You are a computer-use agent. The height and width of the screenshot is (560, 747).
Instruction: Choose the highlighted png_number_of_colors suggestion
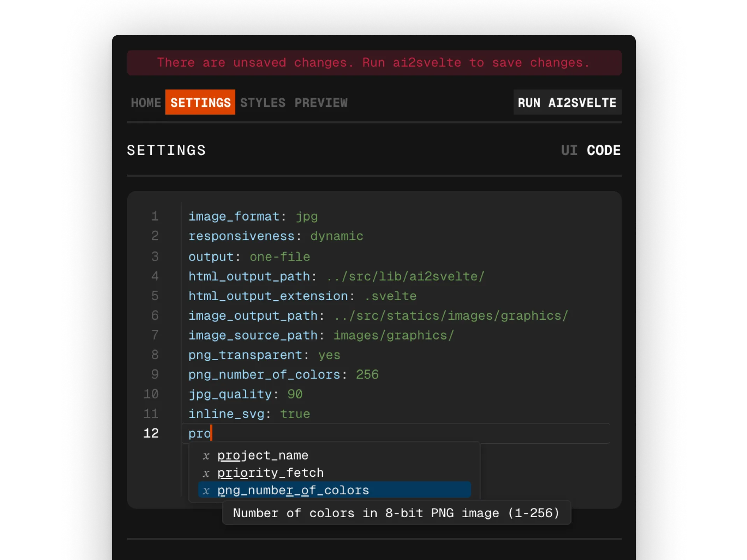coord(293,490)
